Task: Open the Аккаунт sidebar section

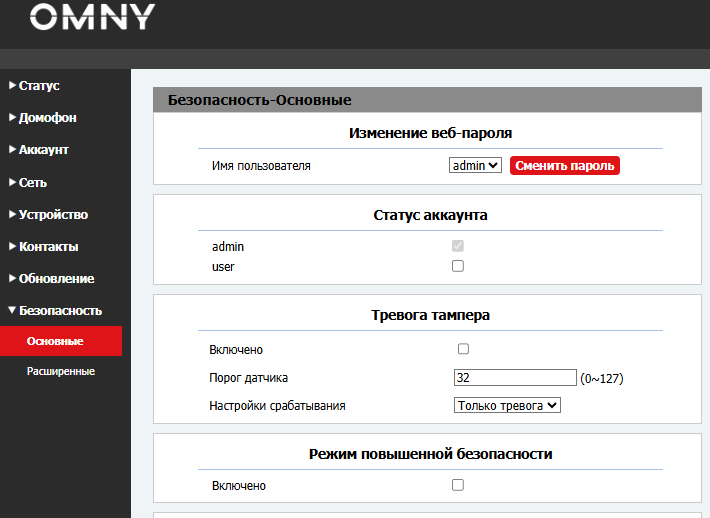Action: (43, 150)
